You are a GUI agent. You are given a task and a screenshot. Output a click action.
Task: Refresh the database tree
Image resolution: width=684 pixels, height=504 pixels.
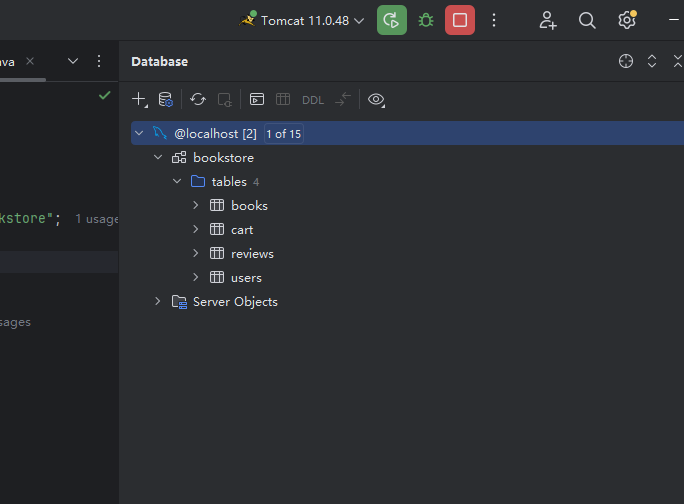(x=198, y=99)
